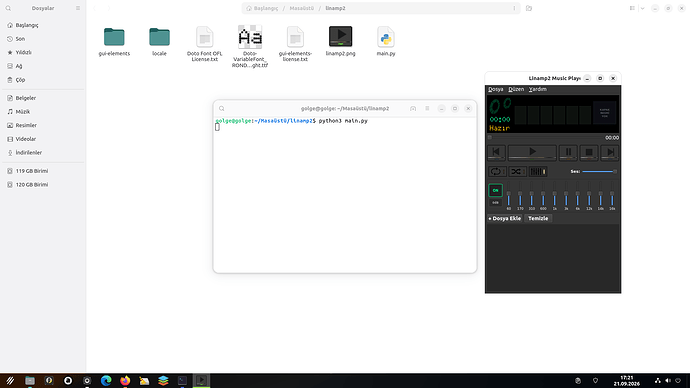Click the + Dosya Ekle button
Viewport: 690px width, 388px height.
point(504,218)
